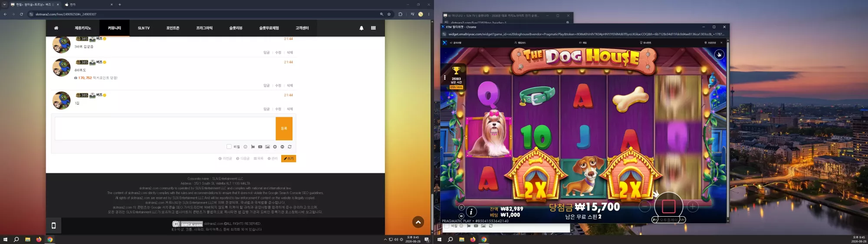868x244 pixels.
Task: Open the site information icon beside the URL
Action: coord(31,14)
